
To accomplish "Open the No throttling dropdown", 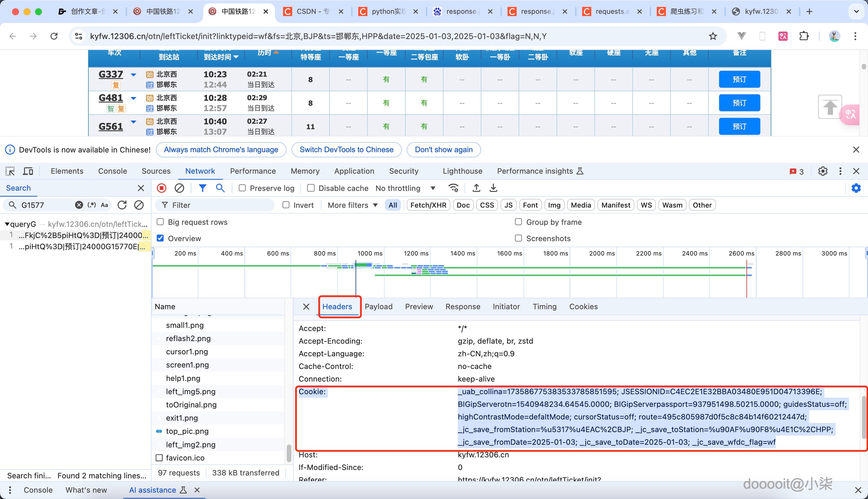I will 405,188.
